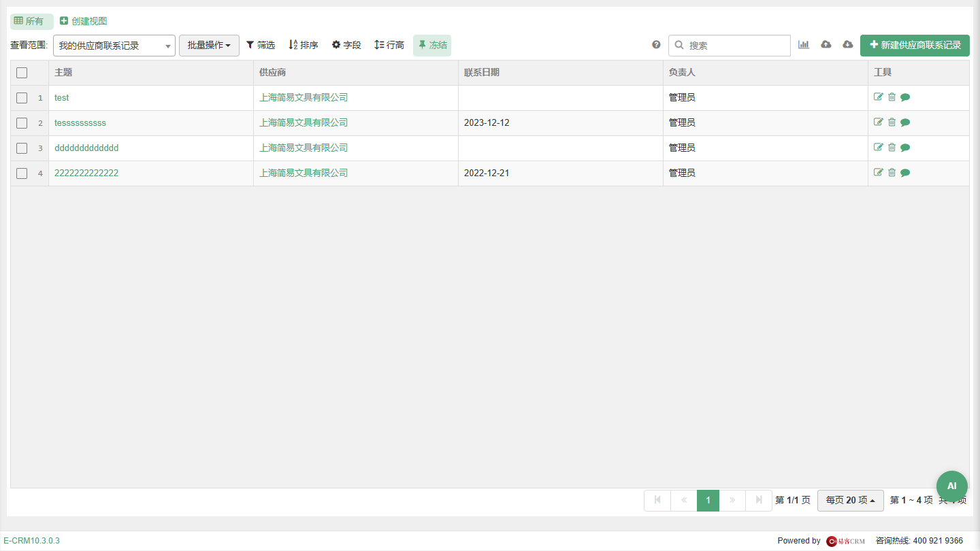The image size is (980, 551).
Task: Delete the 'test' row record
Action: [892, 97]
